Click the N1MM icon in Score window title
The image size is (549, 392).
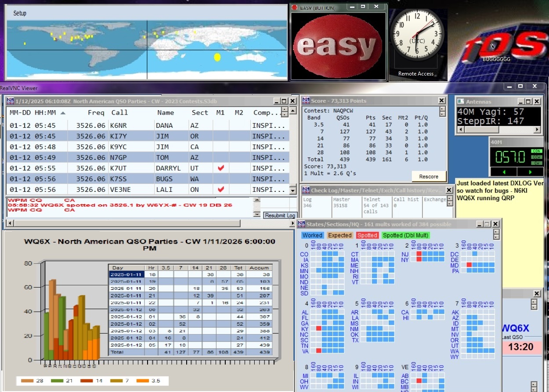click(x=306, y=101)
